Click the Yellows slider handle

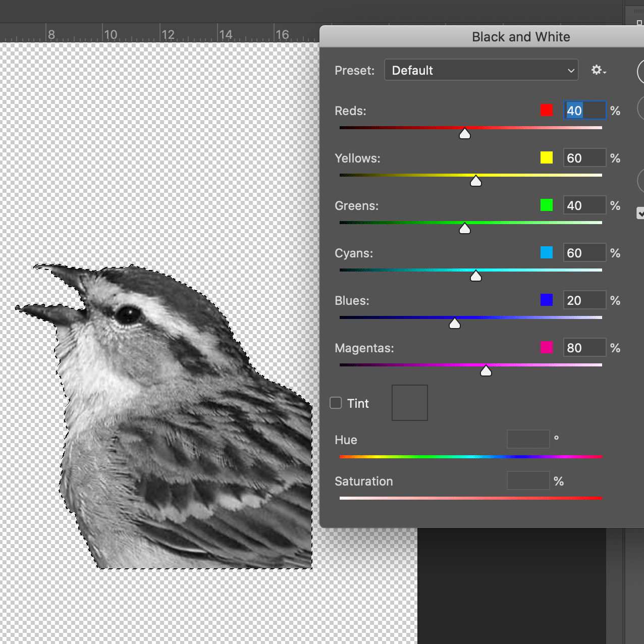pos(476,181)
